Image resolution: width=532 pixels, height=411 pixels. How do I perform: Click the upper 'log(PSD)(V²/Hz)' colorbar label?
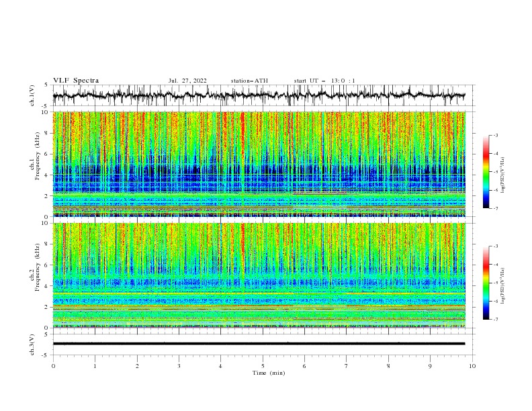tap(502, 174)
